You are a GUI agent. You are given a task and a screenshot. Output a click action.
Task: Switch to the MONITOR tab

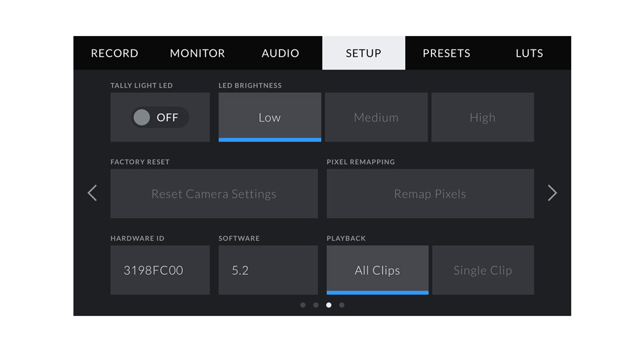pyautogui.click(x=197, y=53)
